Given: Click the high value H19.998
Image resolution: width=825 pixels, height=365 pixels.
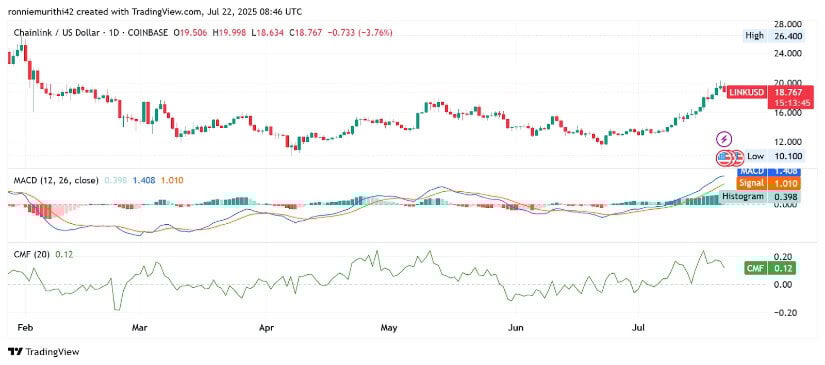Looking at the screenshot, I should point(229,33).
